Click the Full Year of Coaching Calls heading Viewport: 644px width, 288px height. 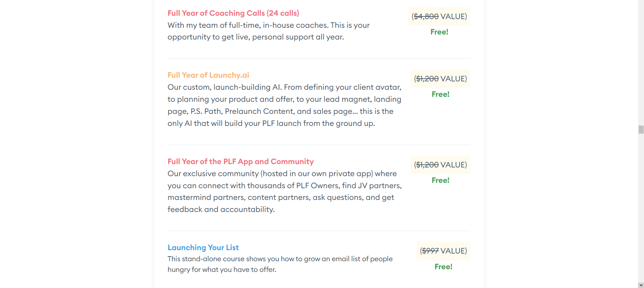click(233, 13)
